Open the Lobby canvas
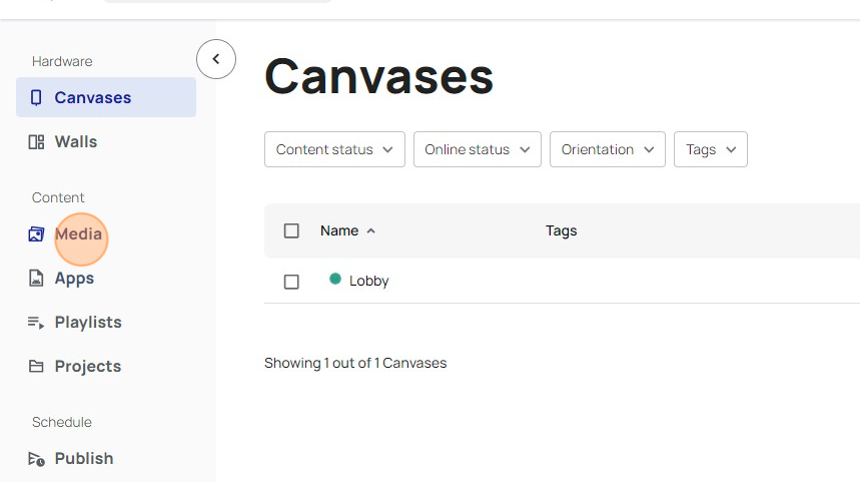 (x=369, y=281)
